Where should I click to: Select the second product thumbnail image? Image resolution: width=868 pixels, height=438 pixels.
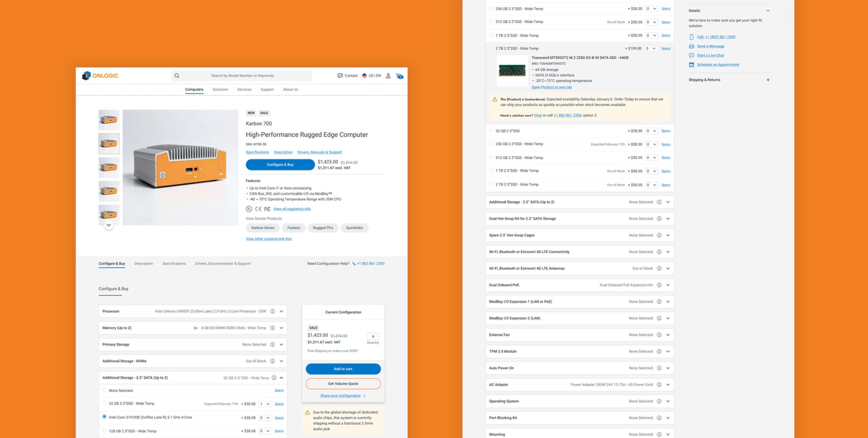(108, 144)
